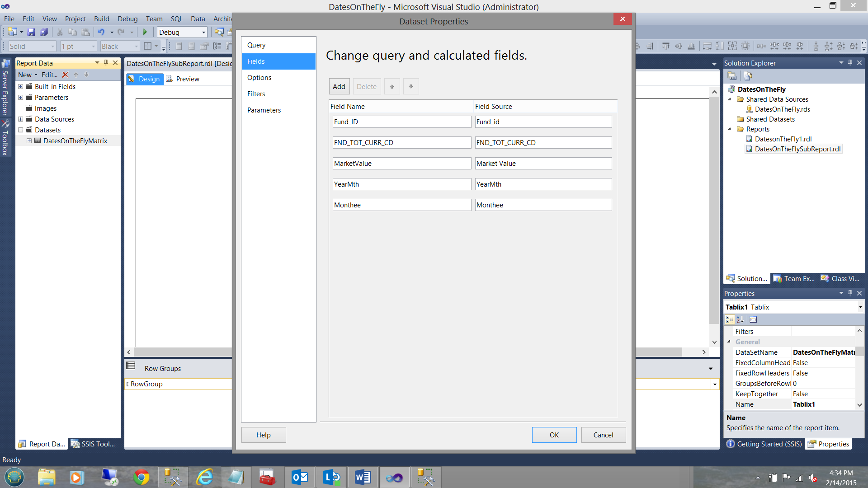Move selected field up with arrow button
The image size is (868, 488).
tap(392, 86)
